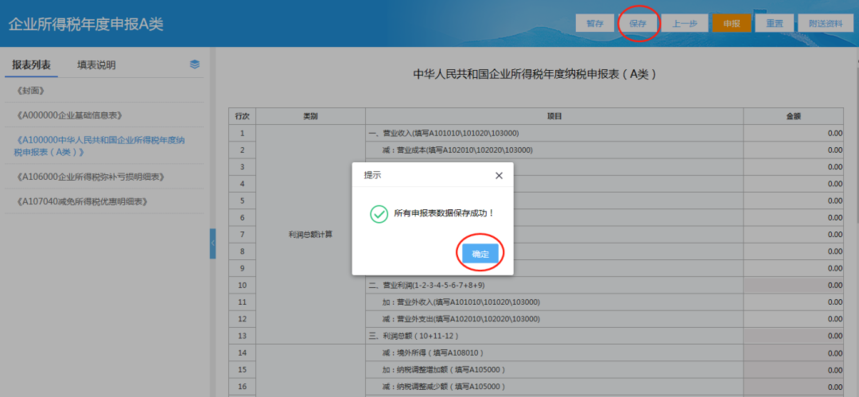Switch to the 填表说明 tab
The image size is (859, 397).
pos(96,65)
